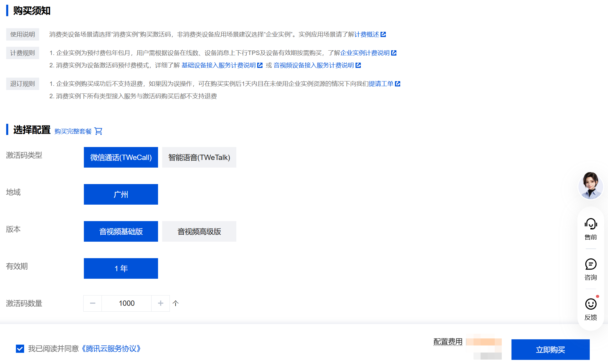Increase activation code quantity with plus button
The image size is (608, 364).
pos(160,303)
